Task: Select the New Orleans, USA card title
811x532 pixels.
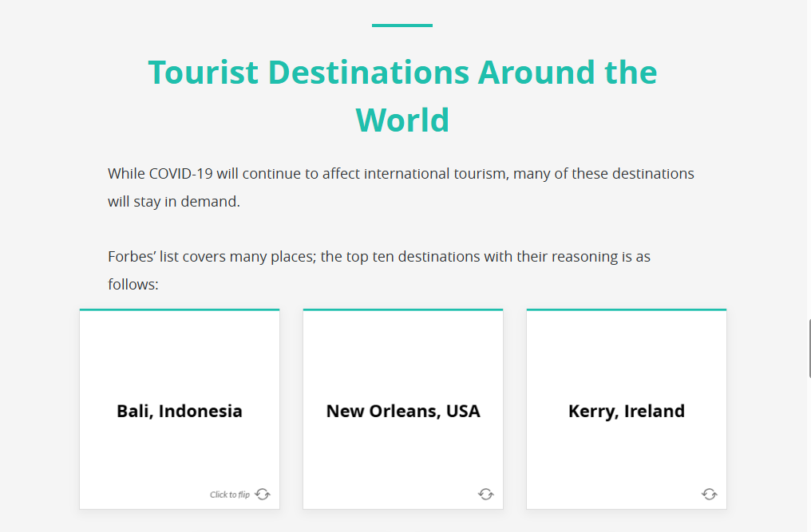Action: tap(403, 412)
